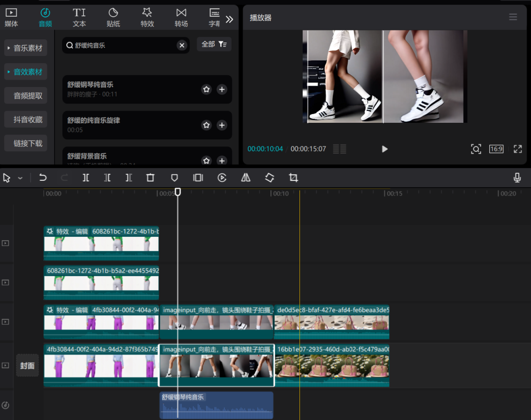
Task: Click the rotate icon in toolbar
Action: (269, 178)
